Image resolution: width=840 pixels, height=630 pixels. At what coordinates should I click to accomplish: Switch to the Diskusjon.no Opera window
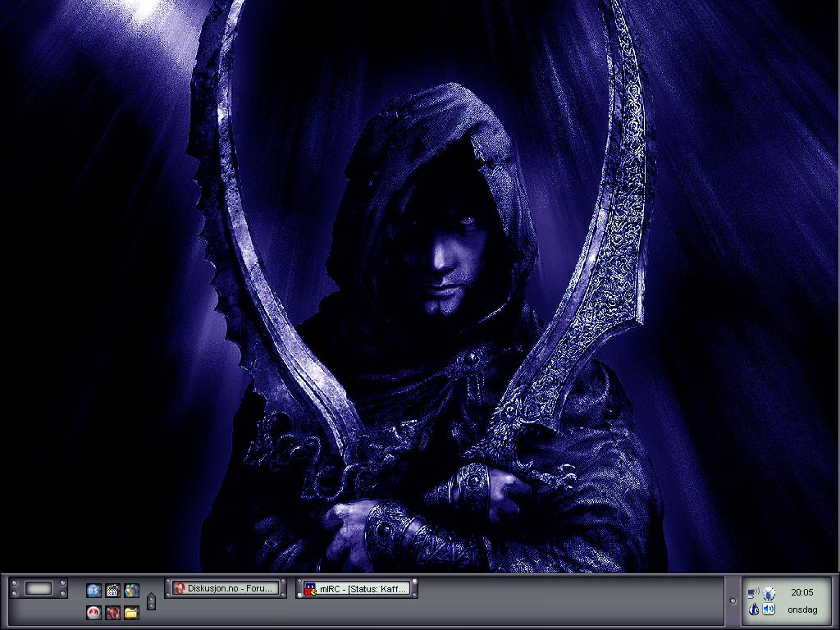226,588
